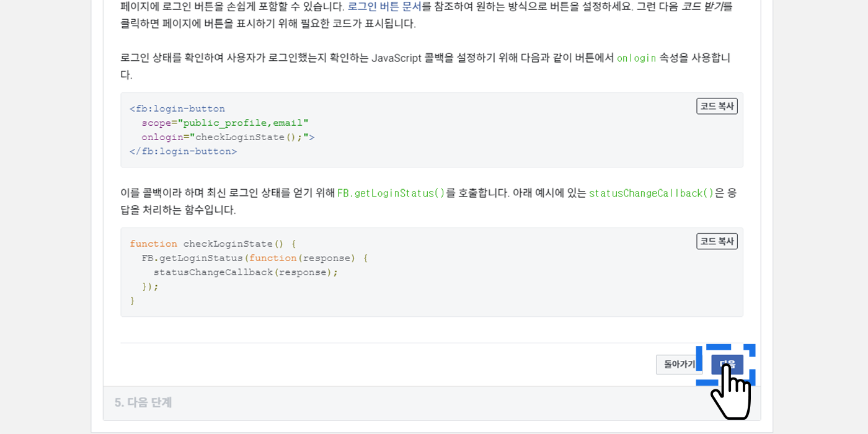
Task: Click the onlogin="checkLoginState();" code line
Action: [228, 137]
